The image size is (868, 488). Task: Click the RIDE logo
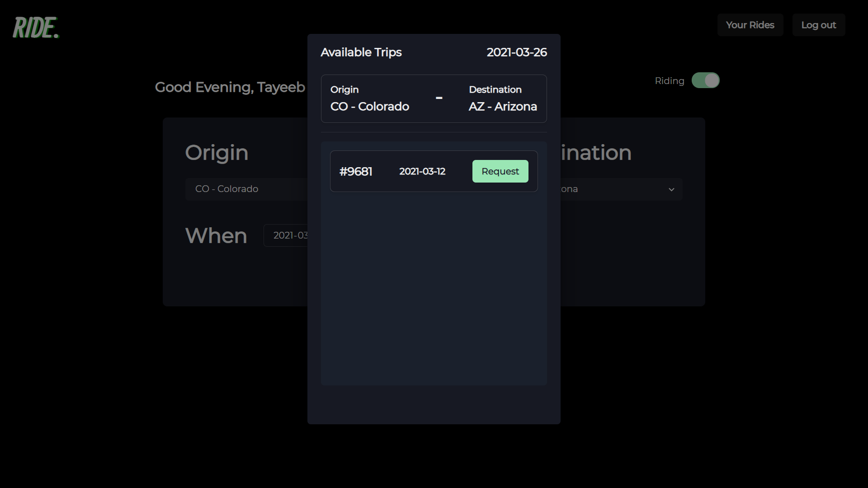[x=36, y=28]
